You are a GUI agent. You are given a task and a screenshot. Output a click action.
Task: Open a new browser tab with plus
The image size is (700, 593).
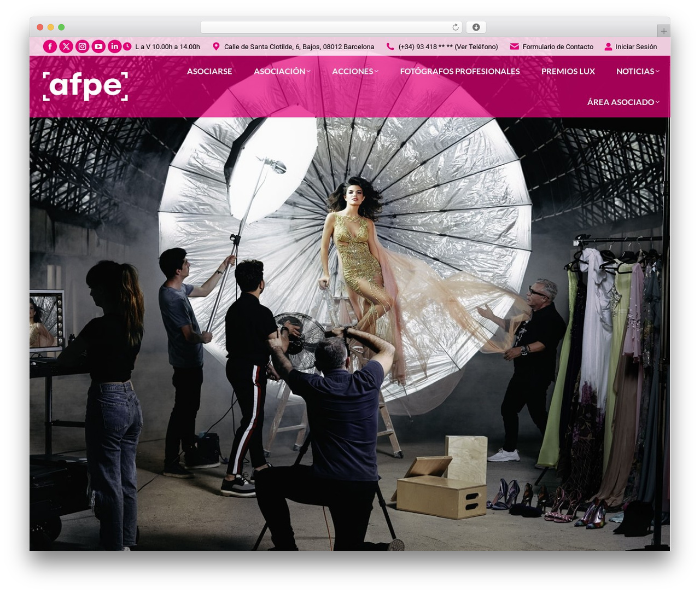point(663,31)
